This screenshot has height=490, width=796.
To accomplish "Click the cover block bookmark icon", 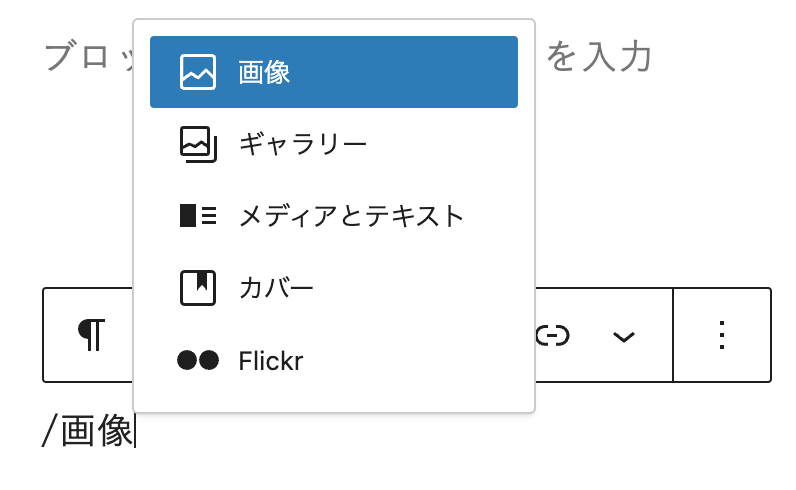I will [198, 288].
